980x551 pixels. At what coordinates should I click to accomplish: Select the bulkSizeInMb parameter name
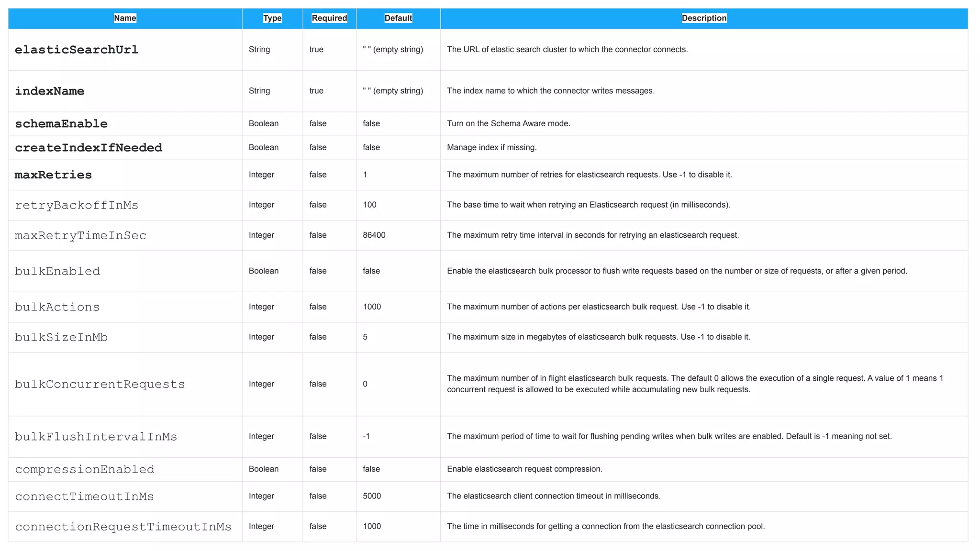(61, 337)
